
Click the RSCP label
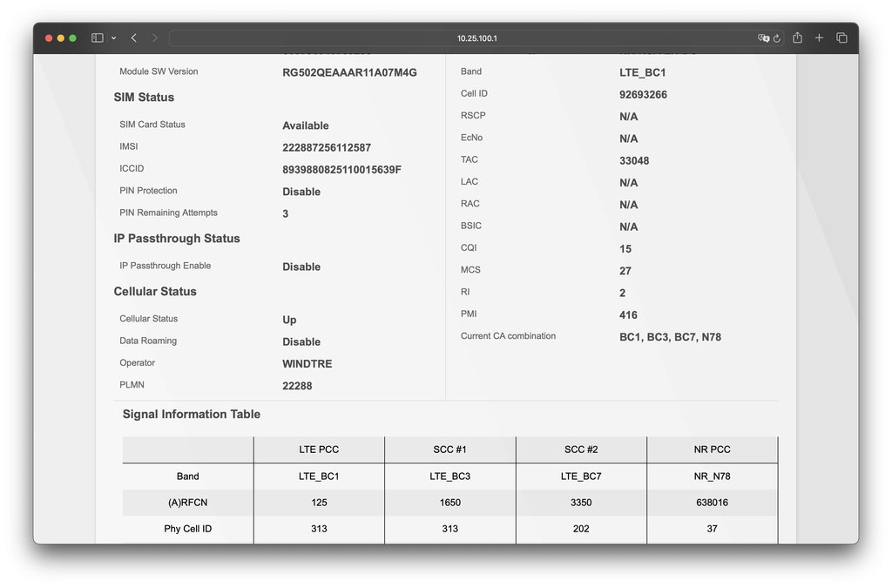coord(473,116)
